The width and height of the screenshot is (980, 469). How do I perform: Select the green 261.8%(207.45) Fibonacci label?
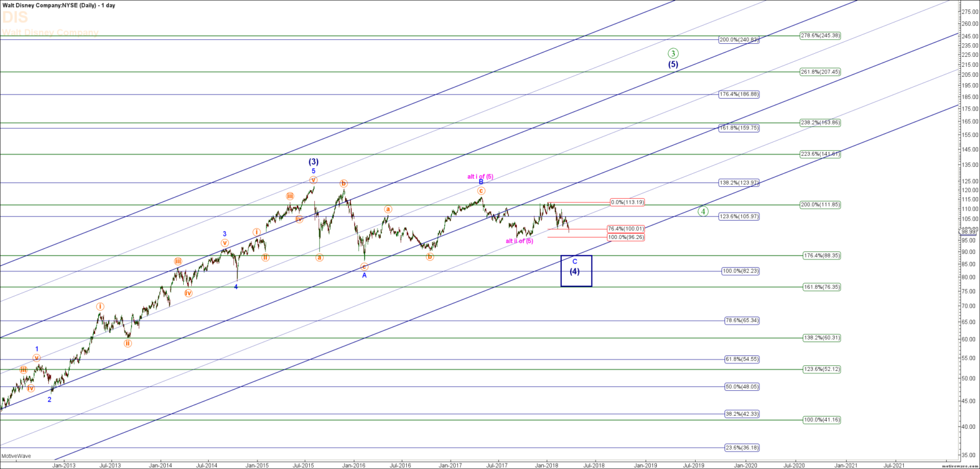tap(820, 72)
